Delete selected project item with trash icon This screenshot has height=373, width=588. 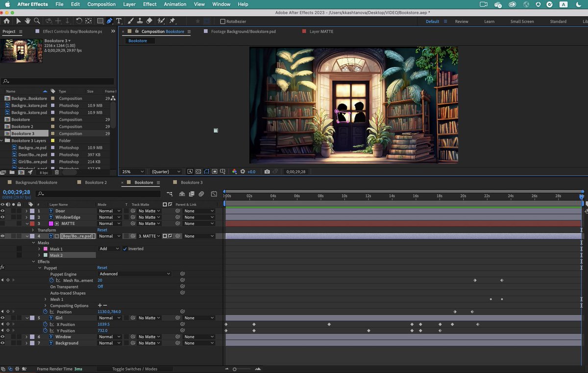[x=57, y=172]
